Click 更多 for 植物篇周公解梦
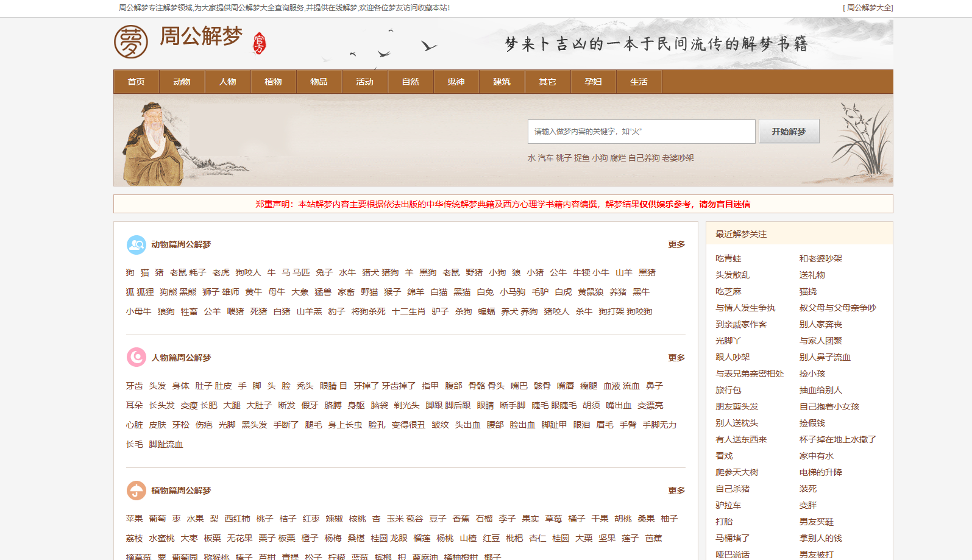 (676, 491)
